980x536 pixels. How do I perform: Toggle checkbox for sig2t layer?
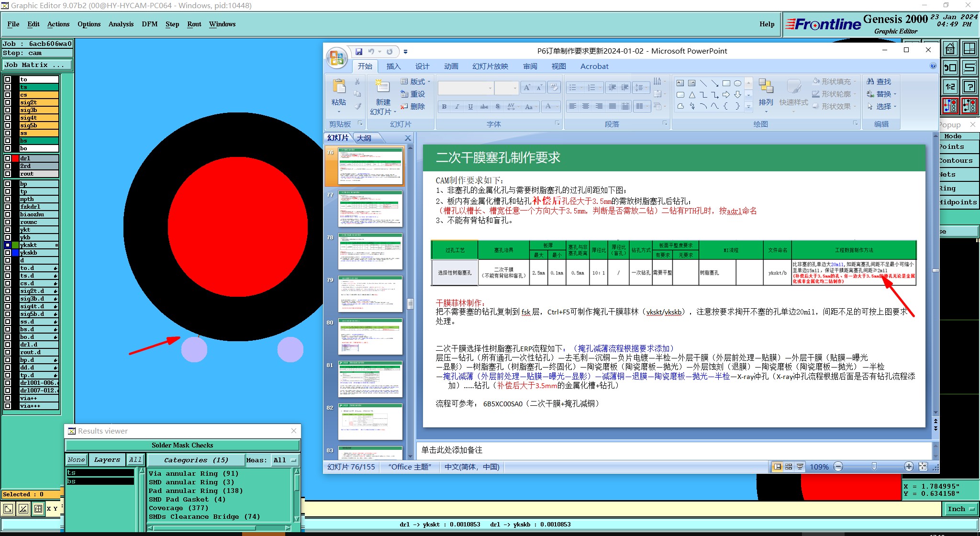(8, 102)
